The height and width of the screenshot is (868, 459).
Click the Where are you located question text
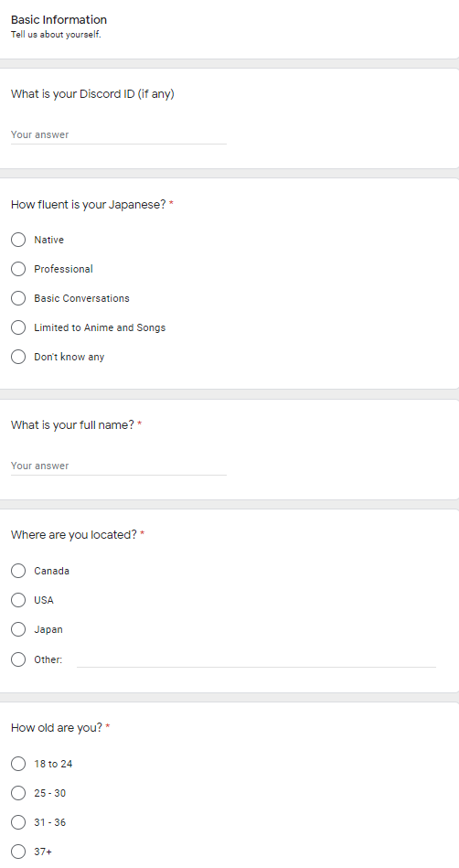click(x=74, y=535)
